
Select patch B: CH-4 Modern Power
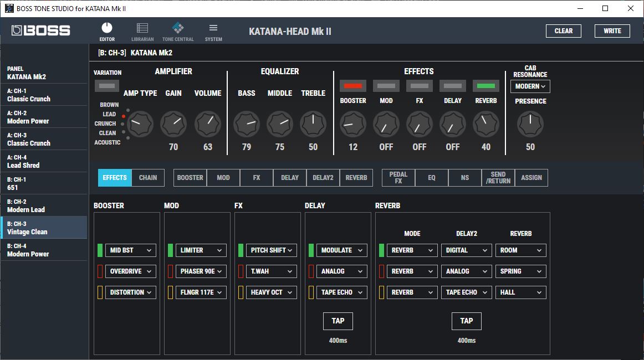[44, 250]
